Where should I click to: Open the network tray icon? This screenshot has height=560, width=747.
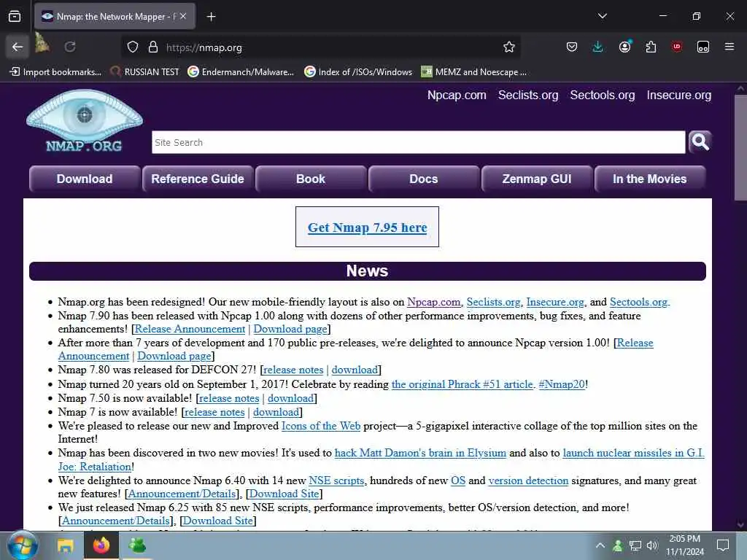click(635, 545)
